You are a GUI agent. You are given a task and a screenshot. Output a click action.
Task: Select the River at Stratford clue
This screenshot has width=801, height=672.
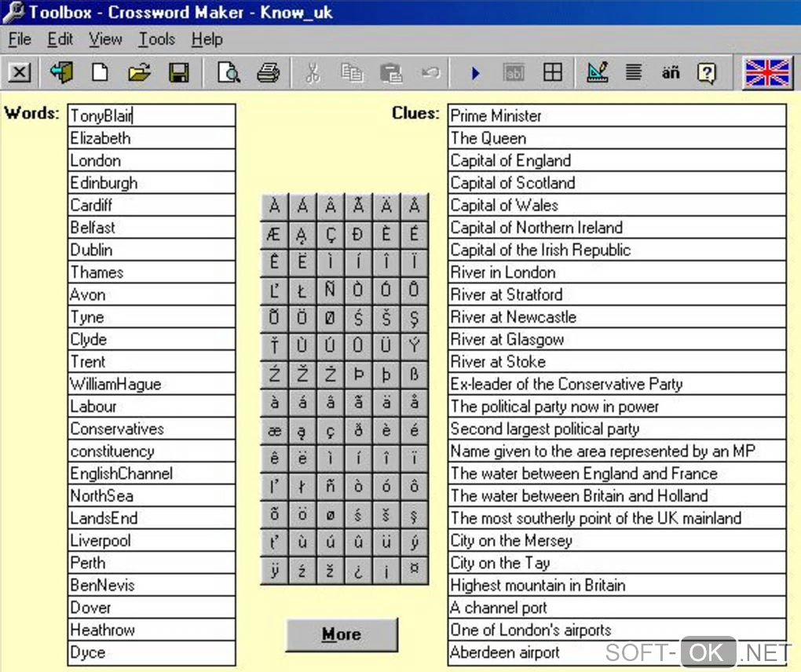tap(617, 294)
